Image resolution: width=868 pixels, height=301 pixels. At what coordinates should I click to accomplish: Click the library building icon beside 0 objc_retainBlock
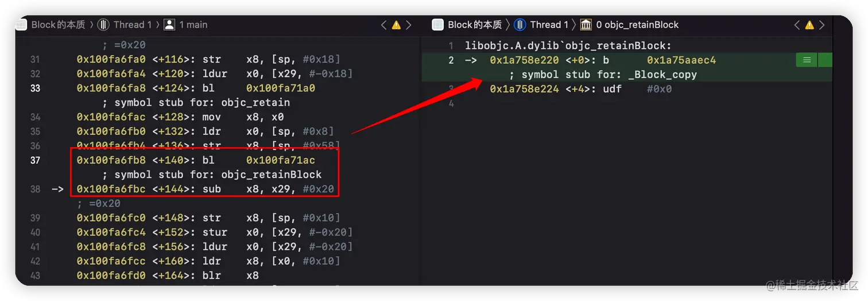point(586,25)
